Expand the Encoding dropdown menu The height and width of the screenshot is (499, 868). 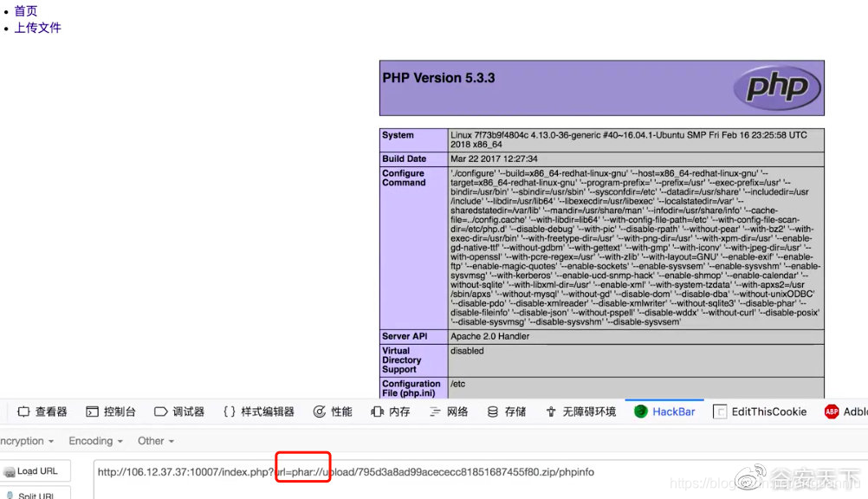tap(96, 441)
